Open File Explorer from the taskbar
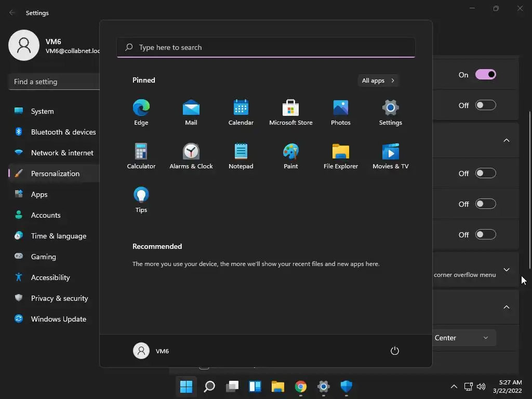This screenshot has width=532, height=399. 278,387
